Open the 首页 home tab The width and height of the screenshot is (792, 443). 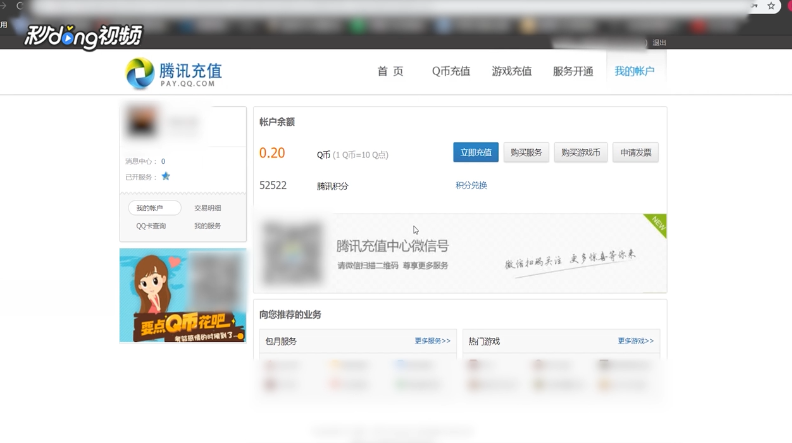click(x=390, y=71)
